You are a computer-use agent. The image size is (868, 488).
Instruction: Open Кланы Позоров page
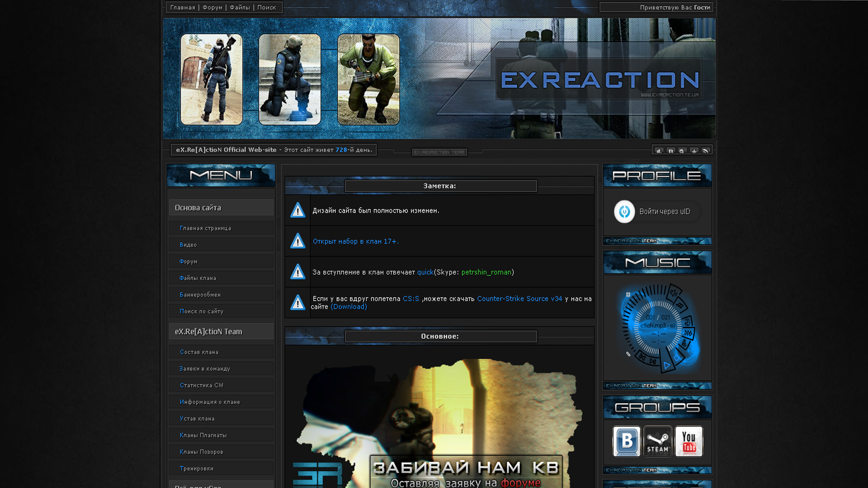coord(221,452)
